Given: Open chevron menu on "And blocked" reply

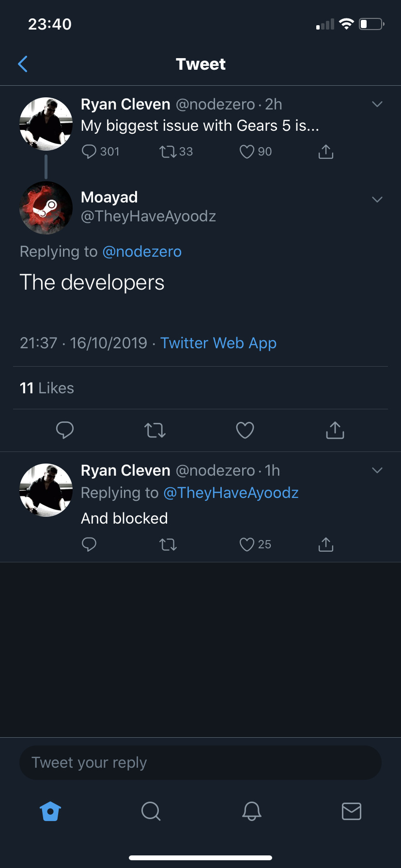Looking at the screenshot, I should (377, 470).
